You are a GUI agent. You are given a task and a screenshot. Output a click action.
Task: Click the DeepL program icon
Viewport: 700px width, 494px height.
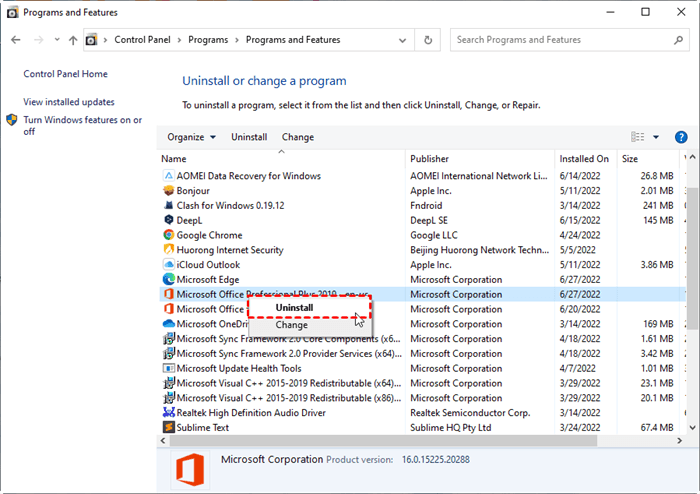click(169, 220)
